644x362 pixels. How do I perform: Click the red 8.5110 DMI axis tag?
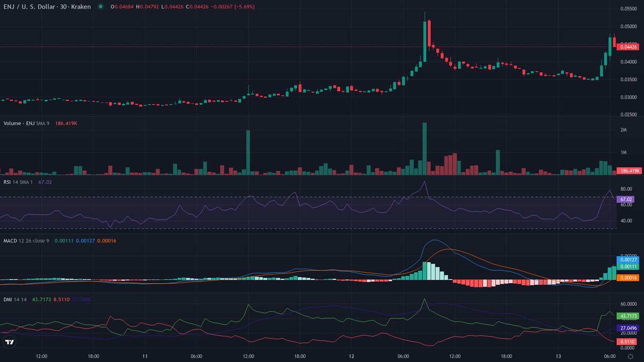tap(627, 341)
